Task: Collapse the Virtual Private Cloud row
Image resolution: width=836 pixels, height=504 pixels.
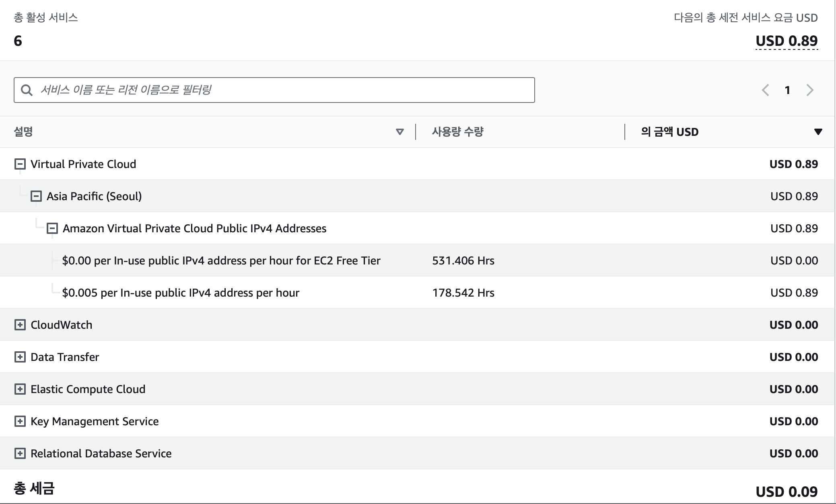Action: 20,164
